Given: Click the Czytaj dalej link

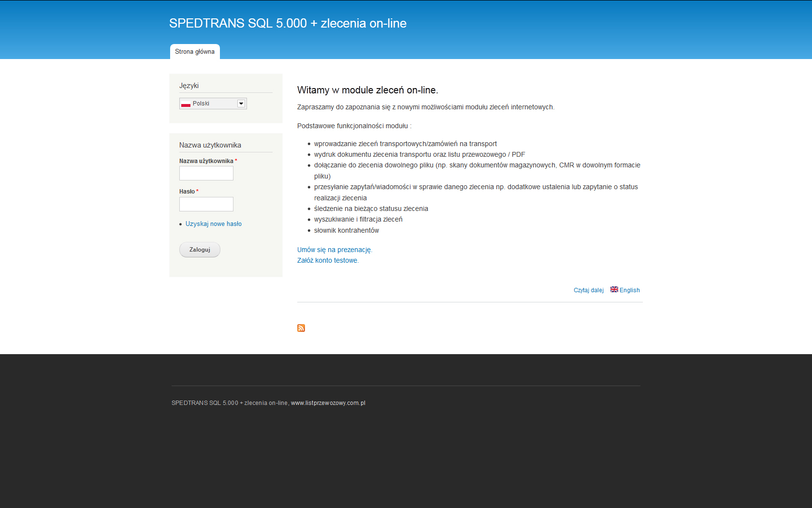Looking at the screenshot, I should click(589, 290).
